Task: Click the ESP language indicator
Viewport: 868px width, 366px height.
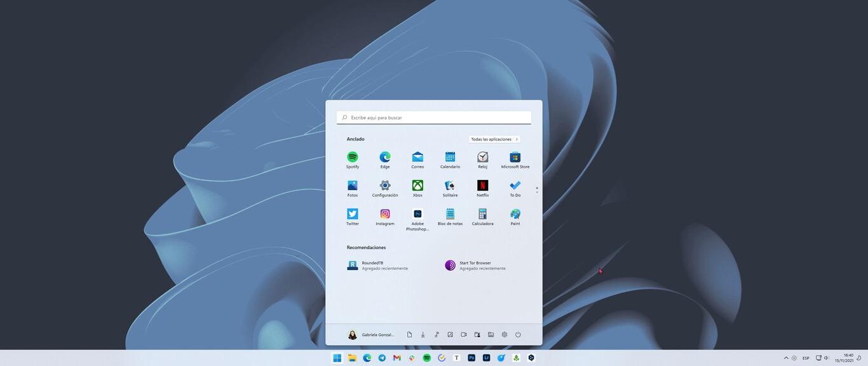Action: coord(806,358)
